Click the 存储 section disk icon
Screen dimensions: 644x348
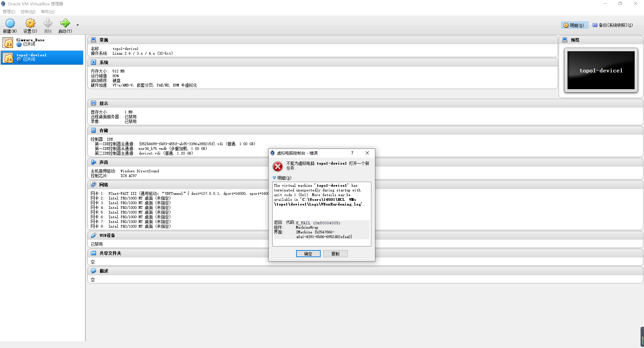pyautogui.click(x=94, y=130)
